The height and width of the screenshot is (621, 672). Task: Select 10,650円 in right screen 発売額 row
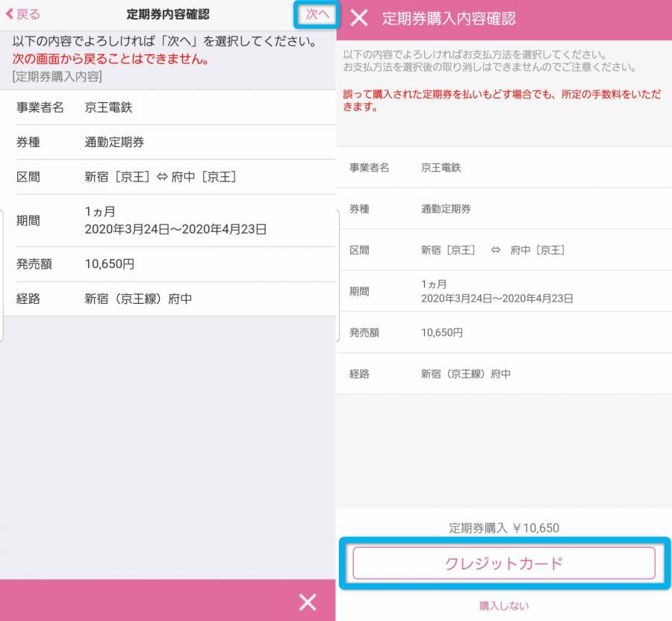(442, 332)
